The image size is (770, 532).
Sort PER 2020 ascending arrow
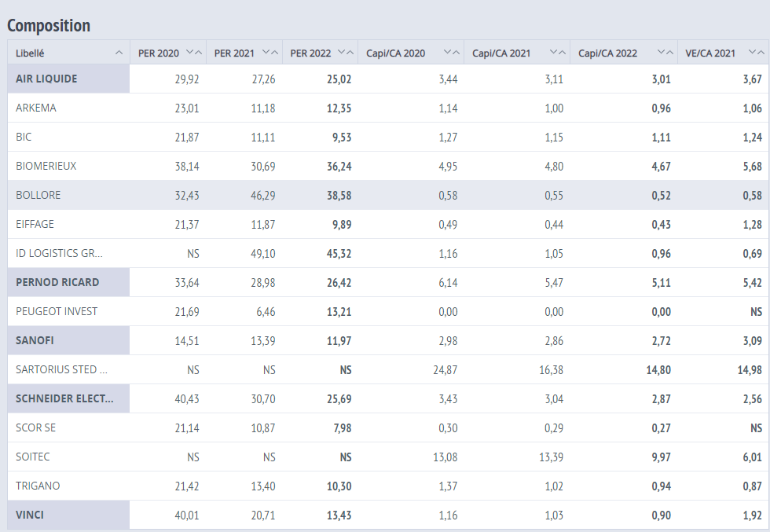(x=198, y=53)
